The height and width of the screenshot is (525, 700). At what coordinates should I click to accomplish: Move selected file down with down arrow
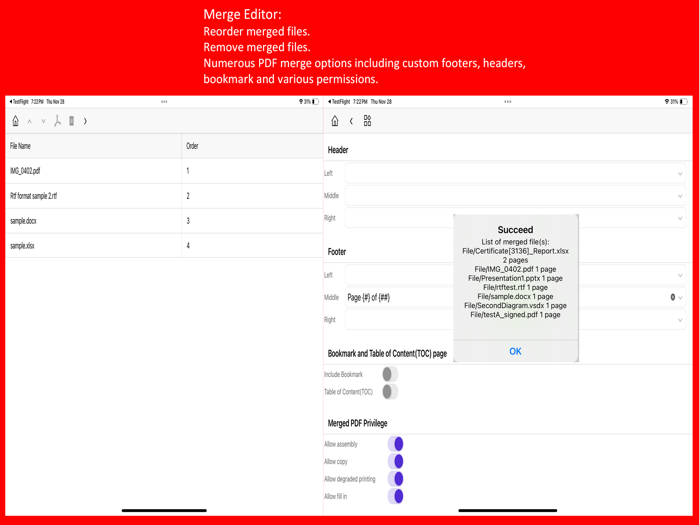(43, 121)
